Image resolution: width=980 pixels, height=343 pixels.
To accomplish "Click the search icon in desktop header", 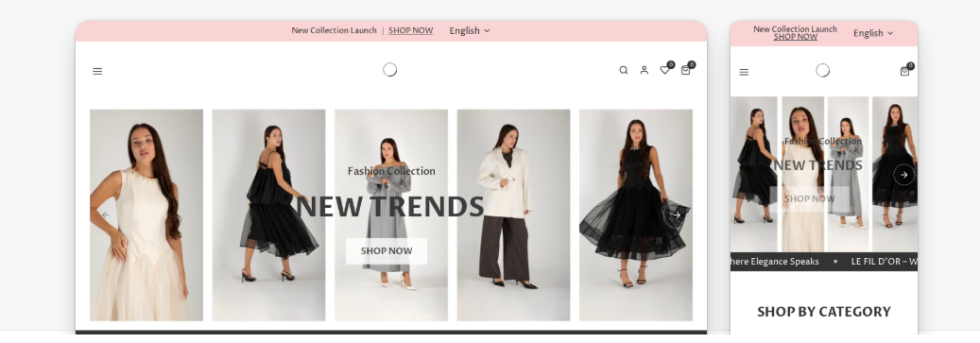I will (623, 71).
